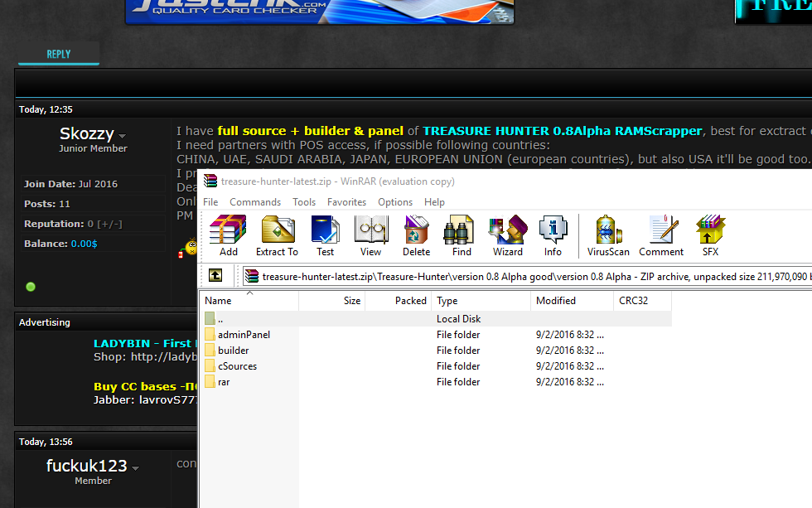Select the adminPanel folder row
The height and width of the screenshot is (508, 812).
[436, 335]
